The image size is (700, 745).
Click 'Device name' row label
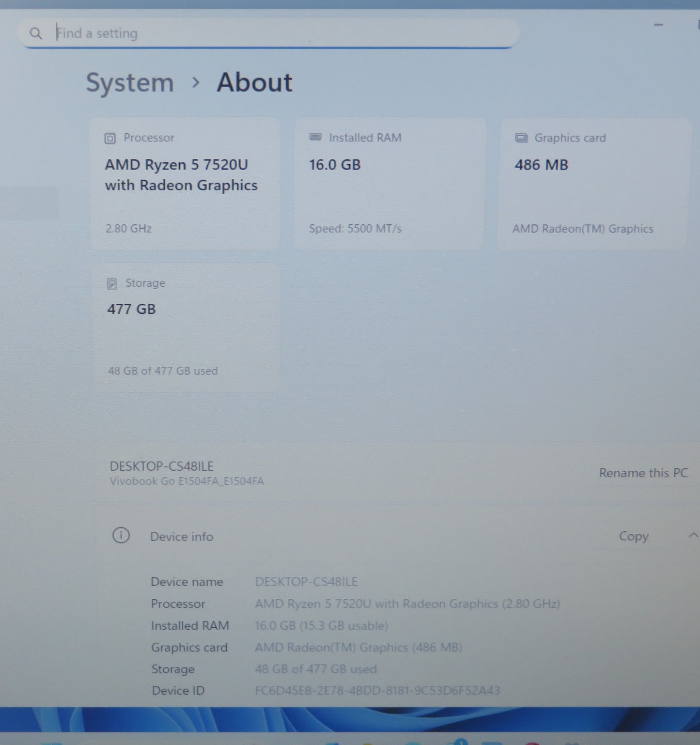[187, 582]
